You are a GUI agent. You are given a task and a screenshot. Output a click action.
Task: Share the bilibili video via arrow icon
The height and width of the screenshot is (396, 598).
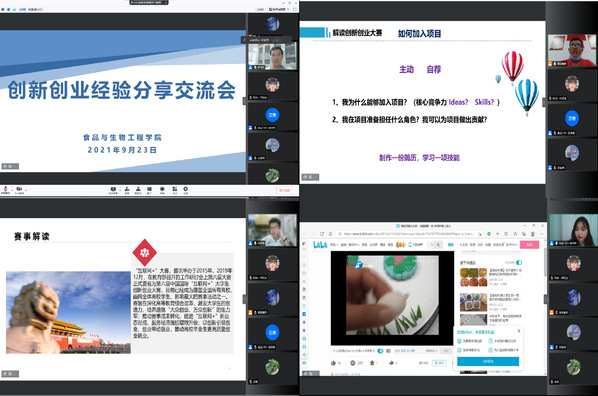[x=391, y=363]
